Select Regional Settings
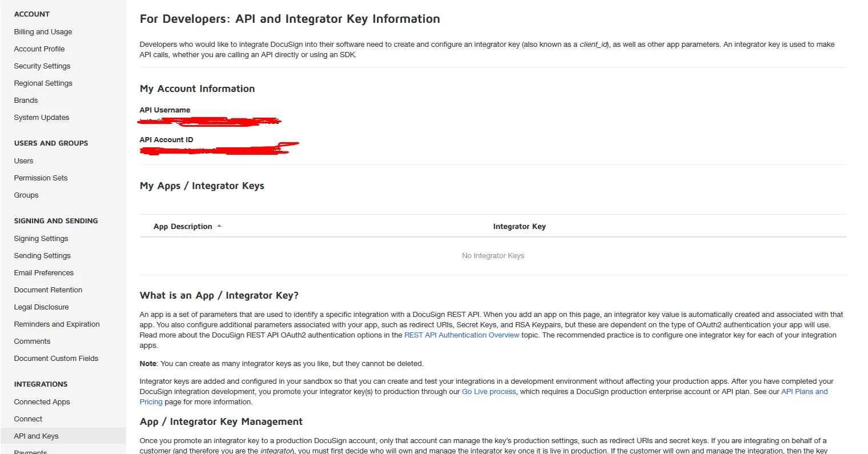The width and height of the screenshot is (868, 454). pos(43,83)
